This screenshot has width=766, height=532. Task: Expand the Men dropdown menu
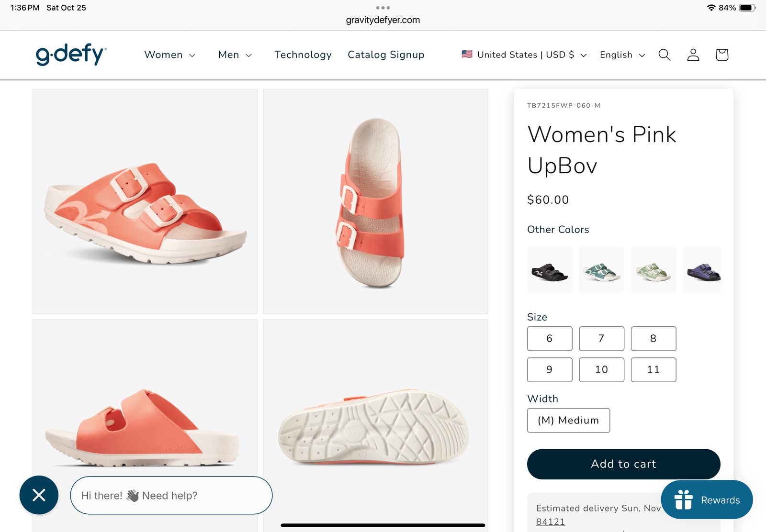(x=235, y=55)
